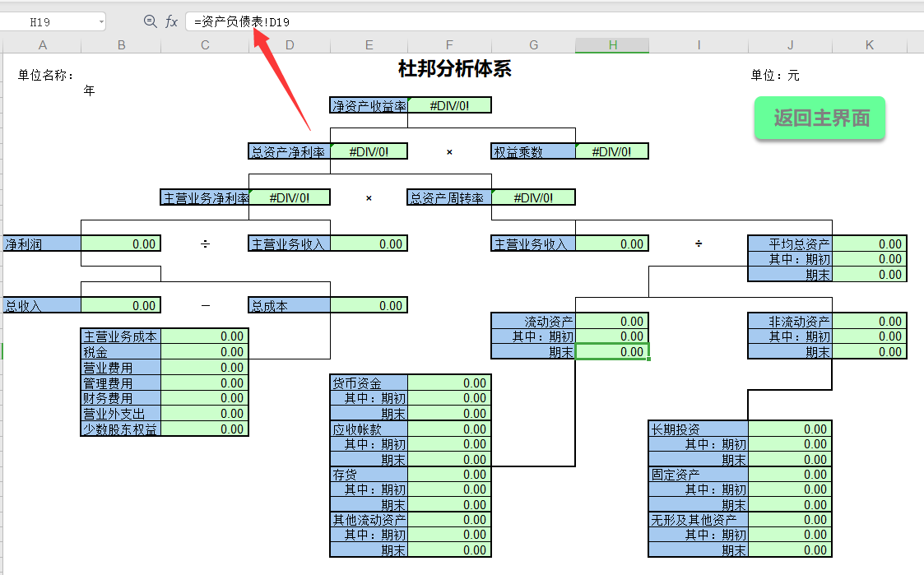Select the 净资产收益率 label cell
924x575 pixels.
pos(369,104)
